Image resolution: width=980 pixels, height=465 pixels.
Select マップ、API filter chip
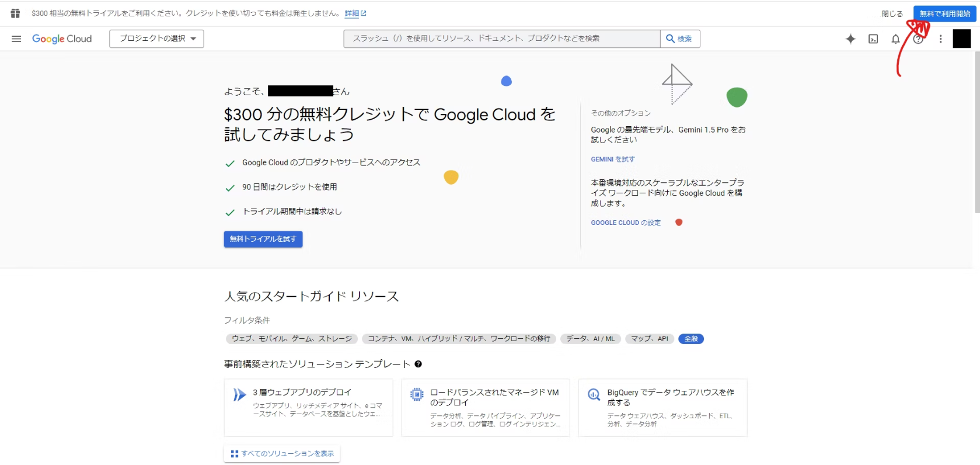click(x=650, y=339)
